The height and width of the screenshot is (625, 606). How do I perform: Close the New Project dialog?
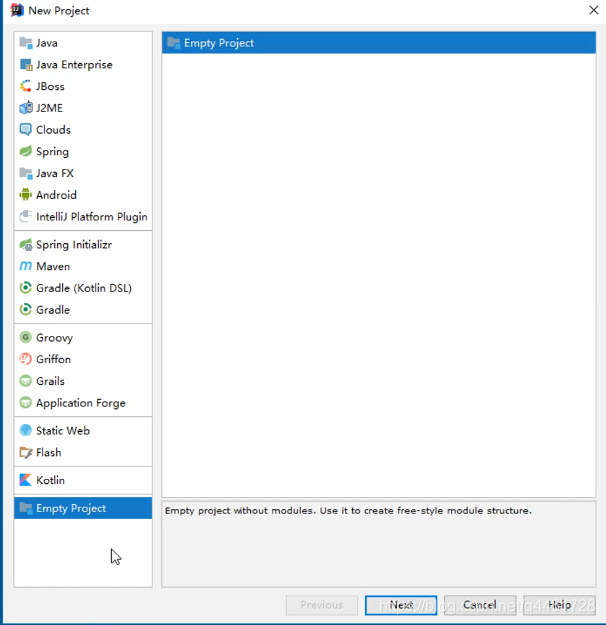(594, 10)
